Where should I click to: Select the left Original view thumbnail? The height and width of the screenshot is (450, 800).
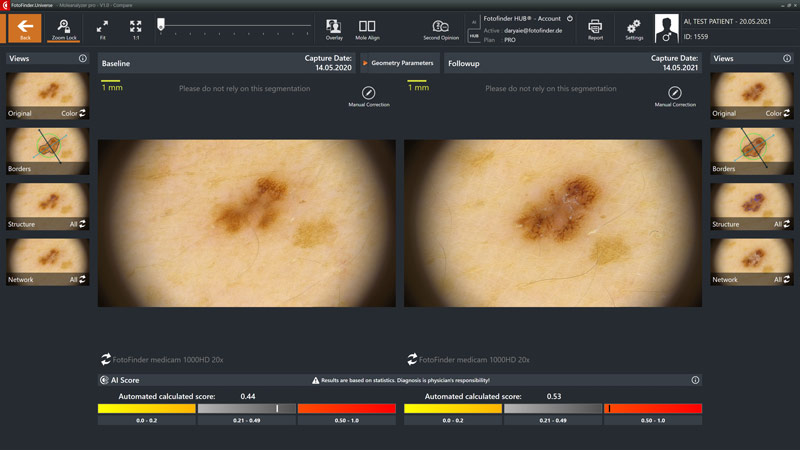pos(47,95)
